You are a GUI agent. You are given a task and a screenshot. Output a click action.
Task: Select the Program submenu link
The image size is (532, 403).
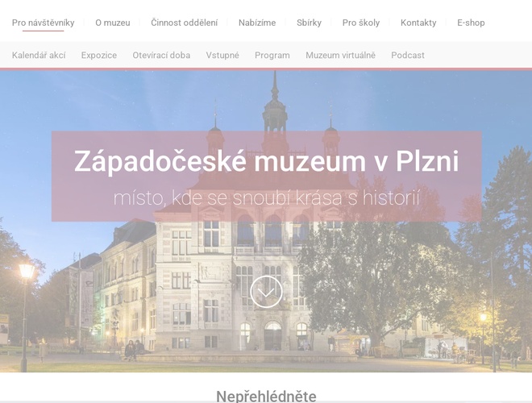(272, 55)
